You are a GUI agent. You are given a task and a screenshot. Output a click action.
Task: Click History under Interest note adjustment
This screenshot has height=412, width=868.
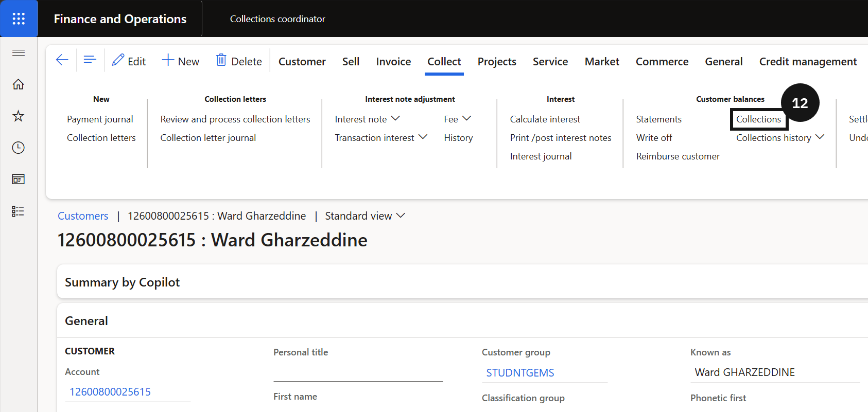458,138
